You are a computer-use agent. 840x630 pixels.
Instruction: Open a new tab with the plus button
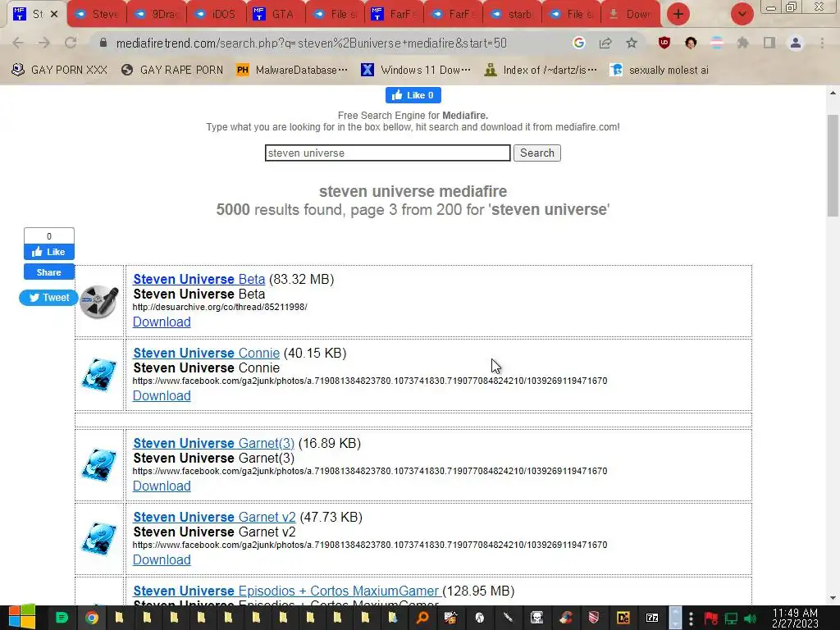(678, 14)
